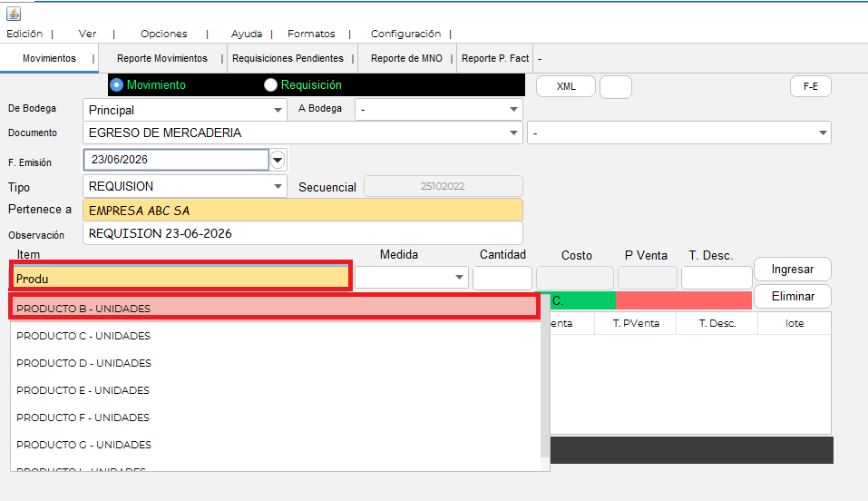Select PRODUCTO B - UNIDADES from the list
This screenshot has width=868, height=501.
tap(274, 309)
